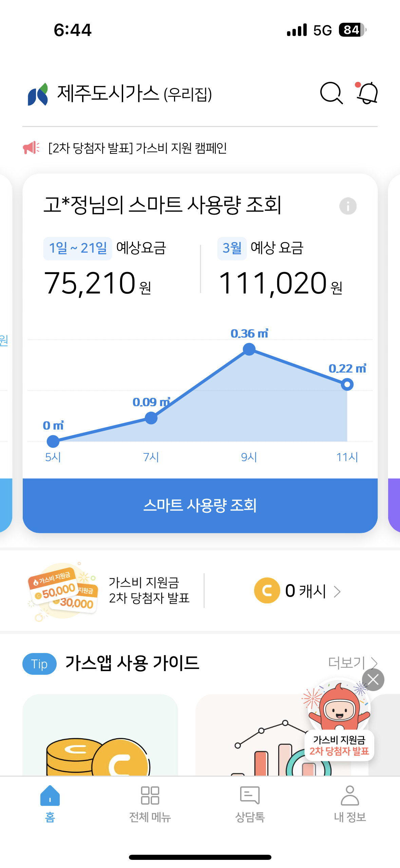Tap the search magnifier icon
This screenshot has width=400, height=868.
pyautogui.click(x=331, y=93)
